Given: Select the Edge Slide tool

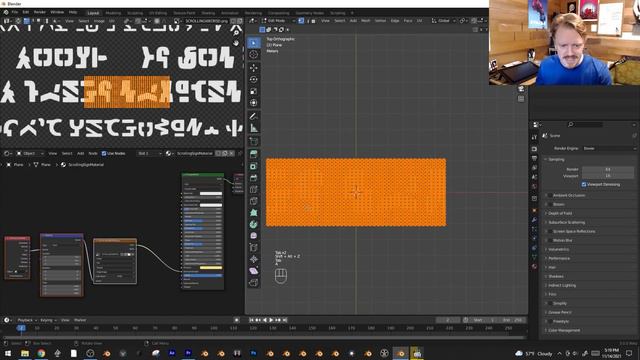Looking at the screenshot, I should tap(253, 247).
